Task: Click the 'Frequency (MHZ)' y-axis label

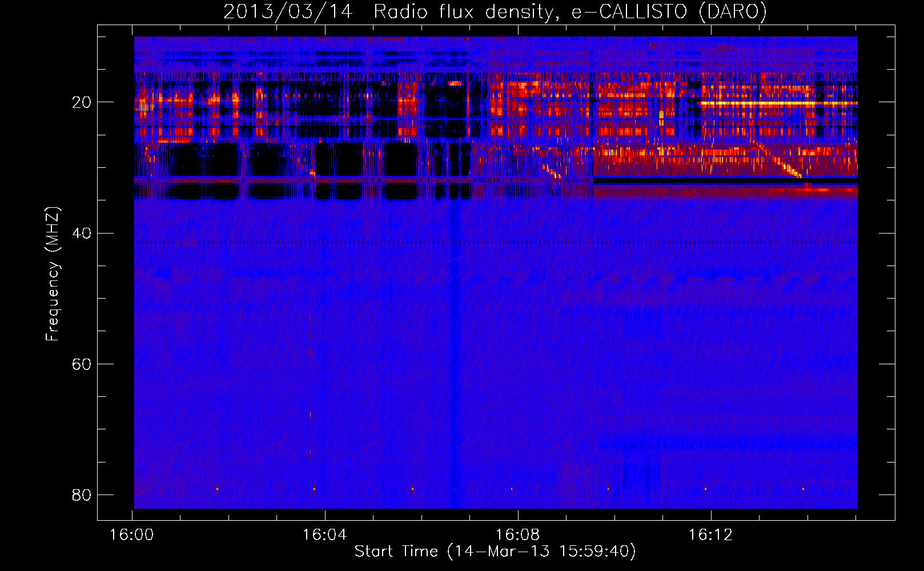Action: coord(52,274)
